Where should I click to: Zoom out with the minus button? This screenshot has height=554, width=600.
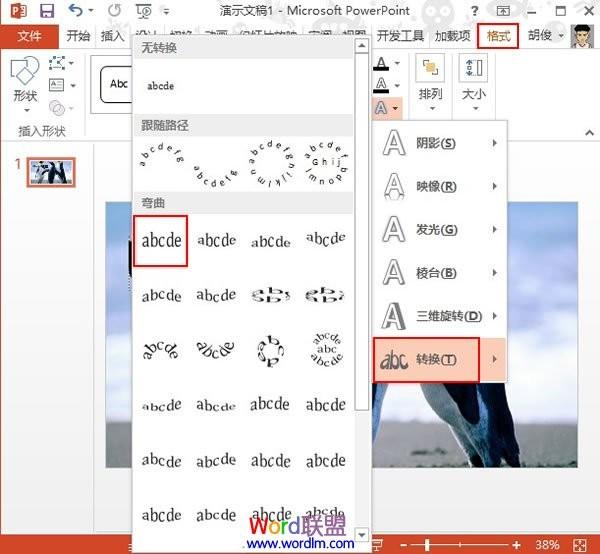(404, 545)
